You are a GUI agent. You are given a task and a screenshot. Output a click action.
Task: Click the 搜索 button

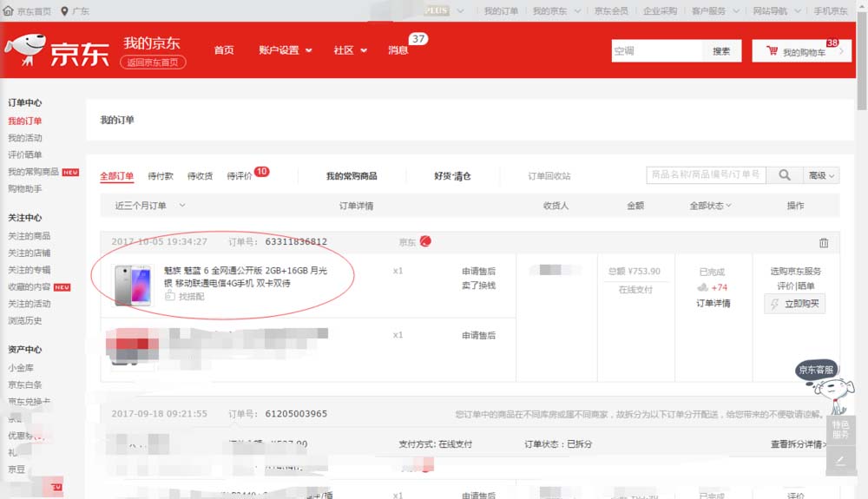point(721,51)
